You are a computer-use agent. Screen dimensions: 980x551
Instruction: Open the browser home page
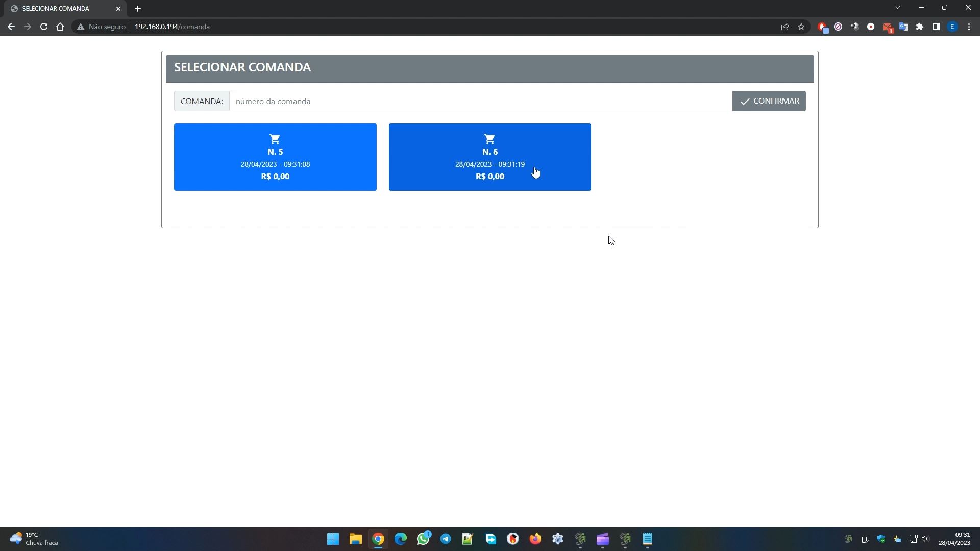tap(60, 27)
